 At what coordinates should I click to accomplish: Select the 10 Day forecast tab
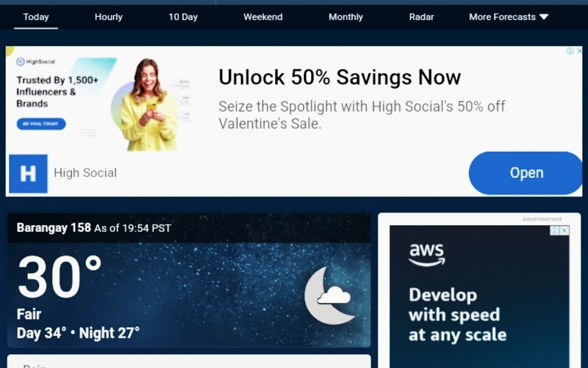click(x=183, y=17)
